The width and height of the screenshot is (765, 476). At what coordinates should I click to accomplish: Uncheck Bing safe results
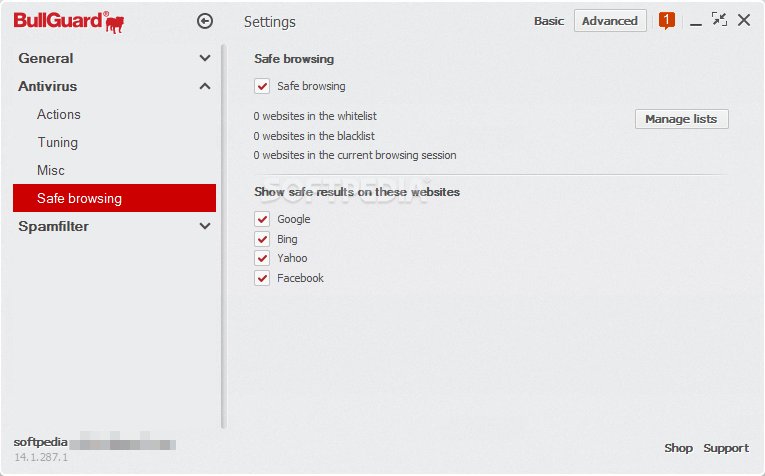pos(262,239)
